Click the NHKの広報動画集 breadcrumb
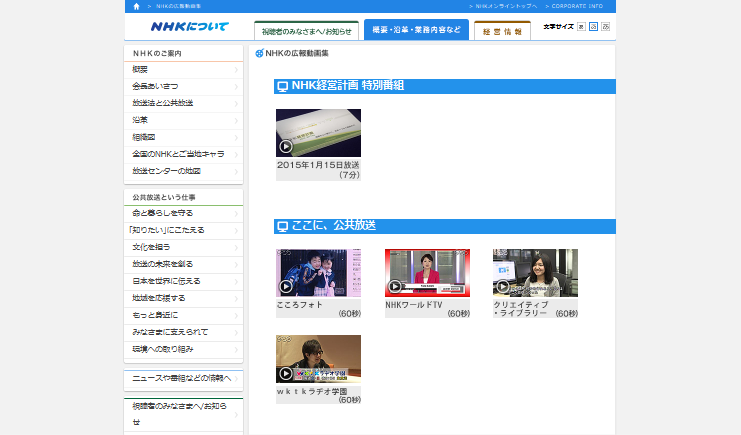This screenshot has width=741, height=435. (x=179, y=6)
